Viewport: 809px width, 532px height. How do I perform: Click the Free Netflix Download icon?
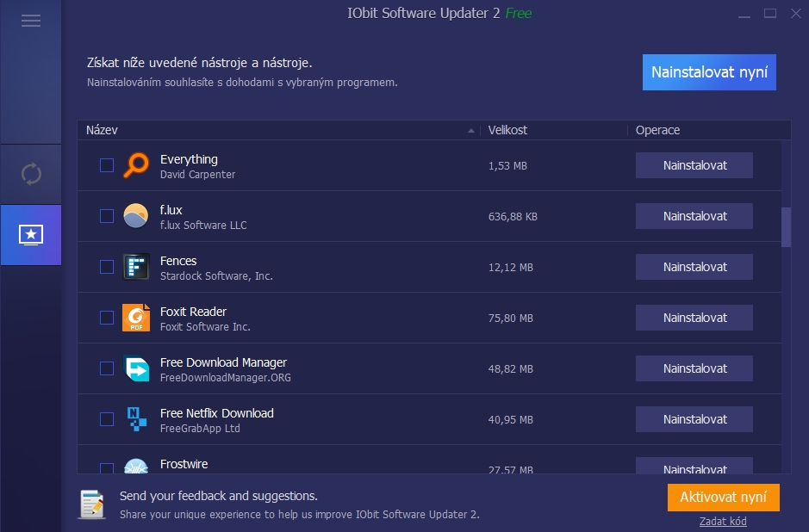pyautogui.click(x=136, y=419)
